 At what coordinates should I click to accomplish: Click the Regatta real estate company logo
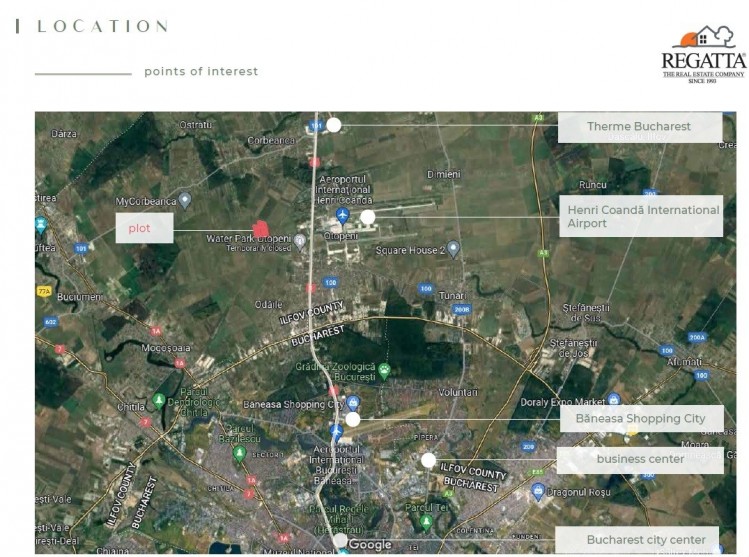703,54
